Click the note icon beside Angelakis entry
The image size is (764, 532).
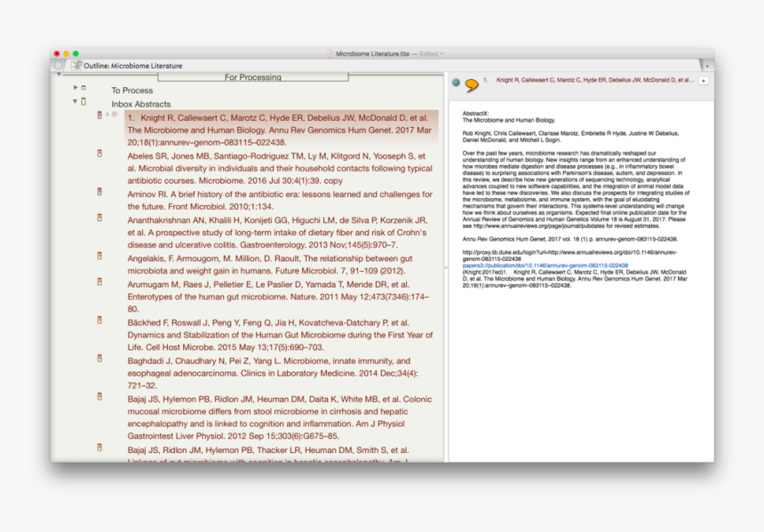point(99,256)
